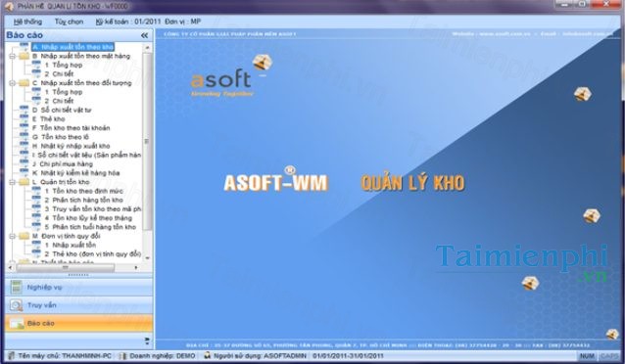Open navigation pane overflow chevron below Báo cáo button

(147, 341)
